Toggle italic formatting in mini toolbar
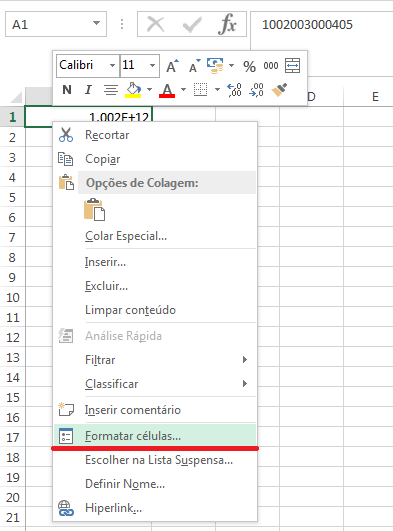The height and width of the screenshot is (531, 393). click(x=88, y=90)
